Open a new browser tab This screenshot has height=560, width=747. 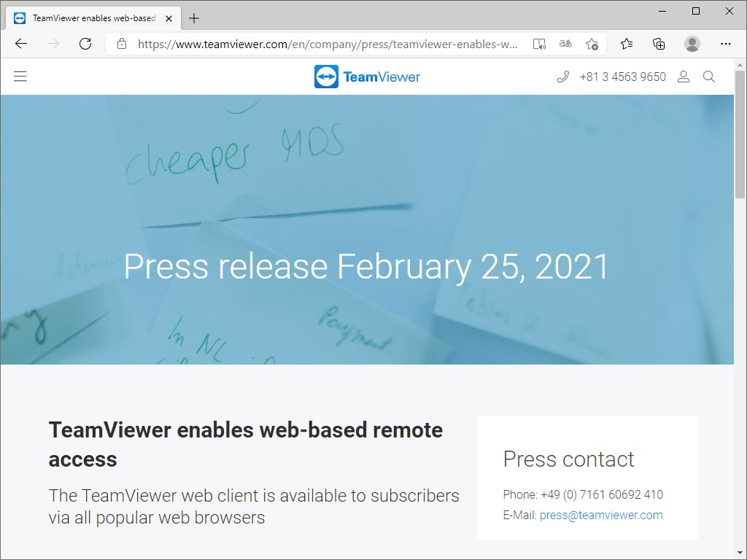[193, 17]
